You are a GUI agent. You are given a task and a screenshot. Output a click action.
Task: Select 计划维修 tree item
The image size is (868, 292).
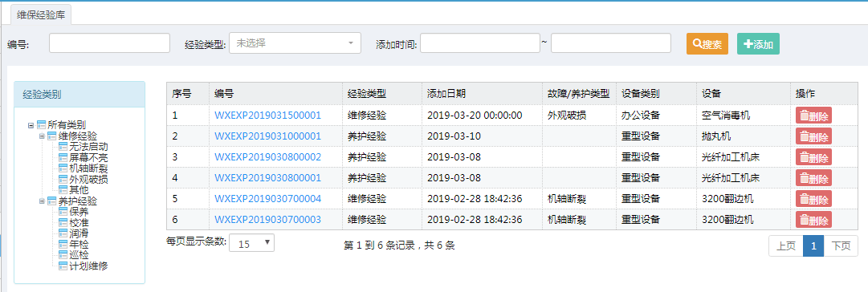click(88, 266)
